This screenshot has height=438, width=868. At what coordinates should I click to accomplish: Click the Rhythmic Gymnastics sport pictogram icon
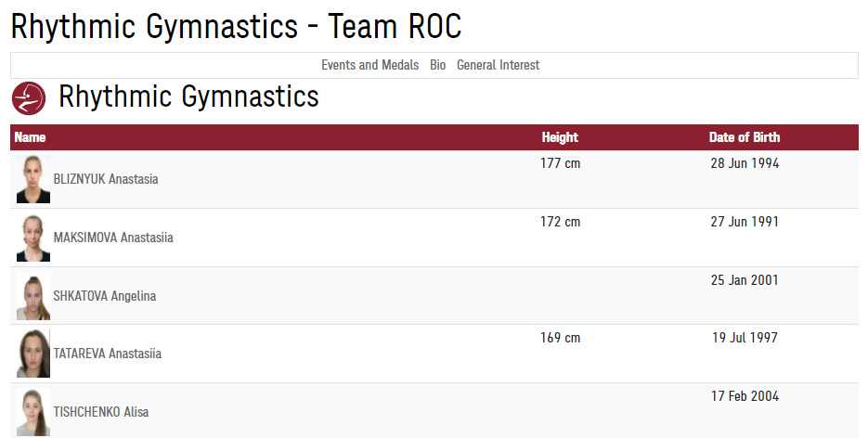pyautogui.click(x=28, y=97)
